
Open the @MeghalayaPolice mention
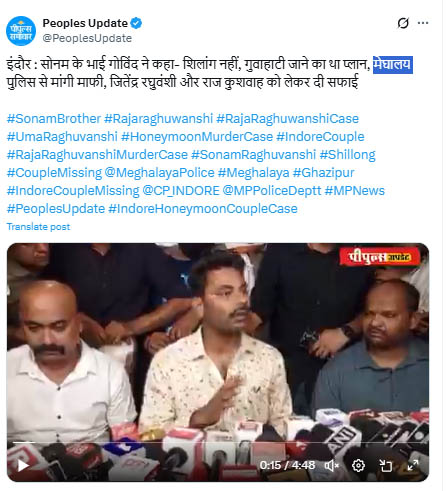[159, 173]
